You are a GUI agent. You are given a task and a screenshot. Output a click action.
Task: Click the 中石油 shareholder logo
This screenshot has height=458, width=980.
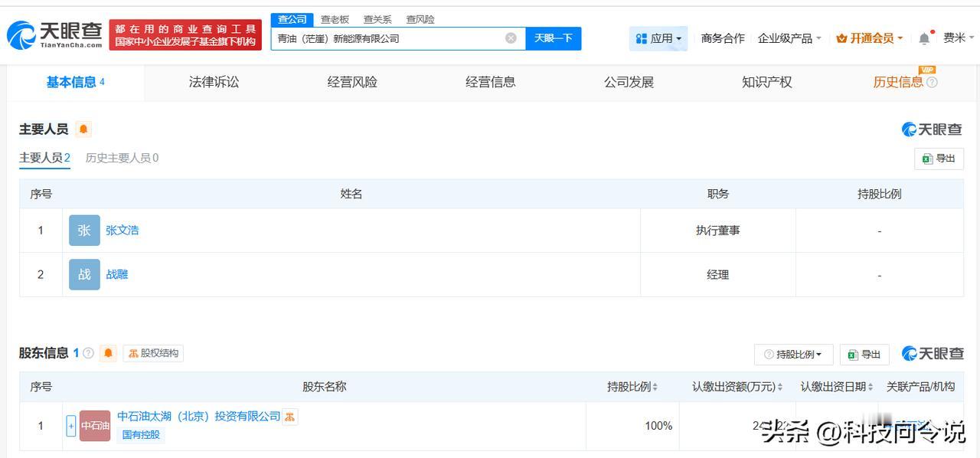point(95,426)
